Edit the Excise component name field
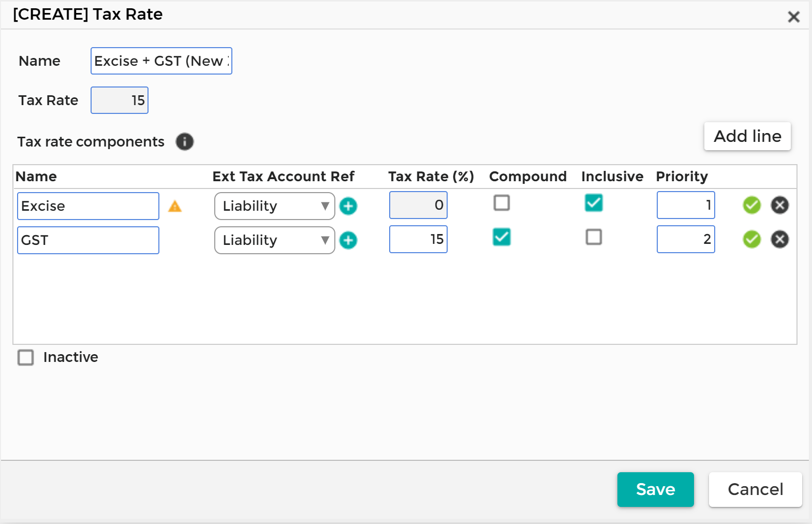This screenshot has height=524, width=812. pos(88,206)
